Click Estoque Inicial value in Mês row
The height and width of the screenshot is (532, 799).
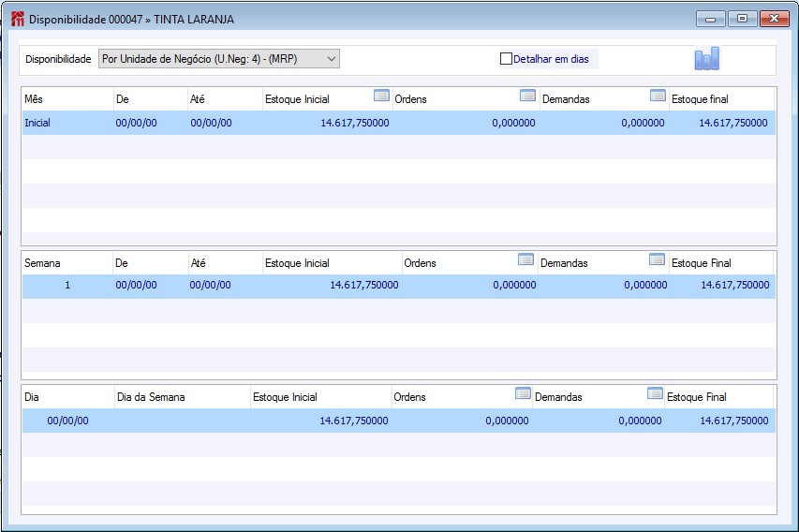(x=355, y=123)
